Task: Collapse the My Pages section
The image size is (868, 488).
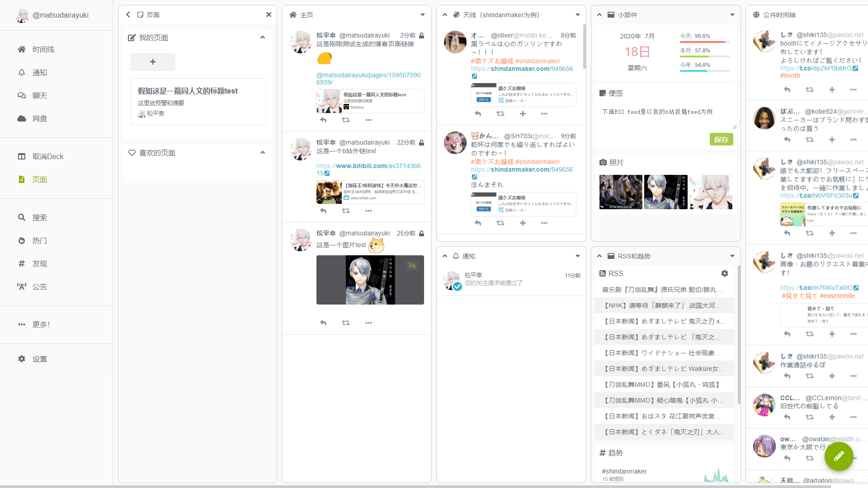Action: point(263,38)
